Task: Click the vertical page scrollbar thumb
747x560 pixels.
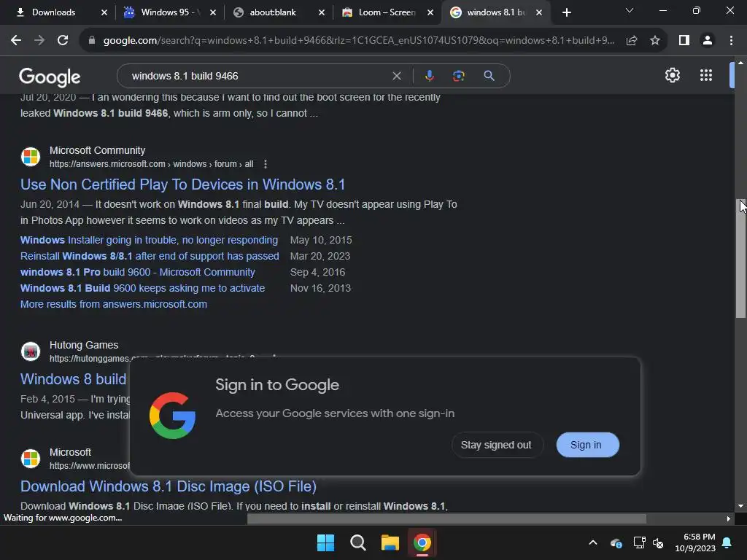Action: [x=740, y=258]
